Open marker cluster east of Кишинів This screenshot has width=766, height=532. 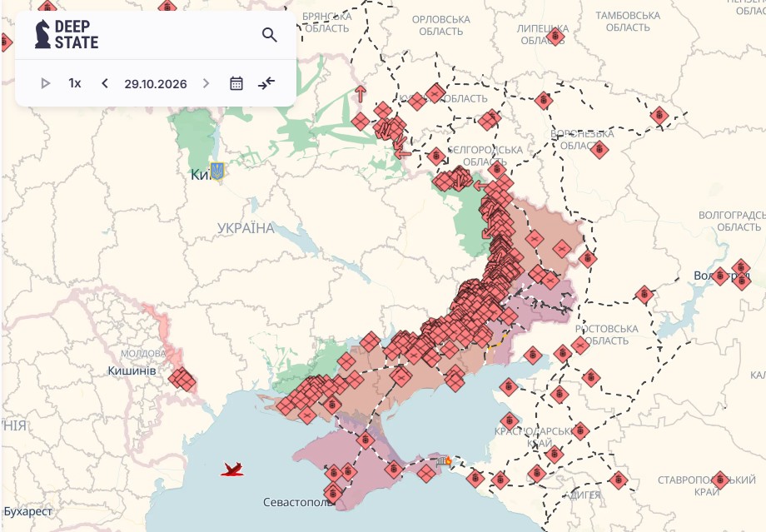point(182,379)
